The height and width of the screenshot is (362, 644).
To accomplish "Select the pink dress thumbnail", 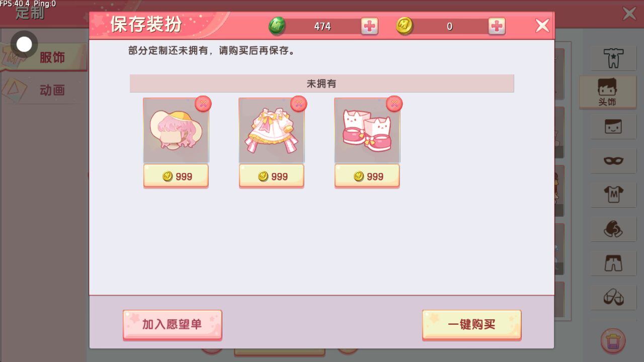I will 272,130.
